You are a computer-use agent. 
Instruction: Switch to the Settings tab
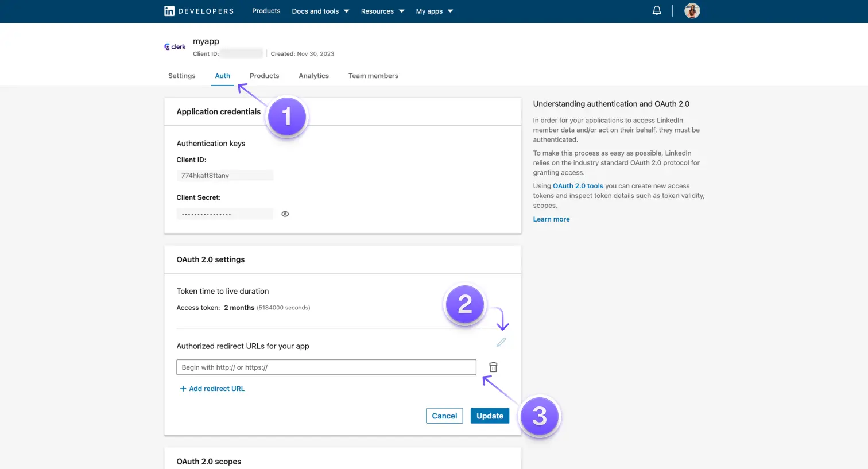coord(181,75)
